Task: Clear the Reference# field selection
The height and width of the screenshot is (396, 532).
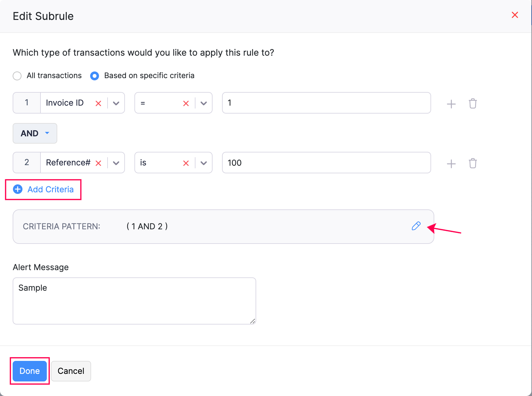Action: [x=98, y=163]
